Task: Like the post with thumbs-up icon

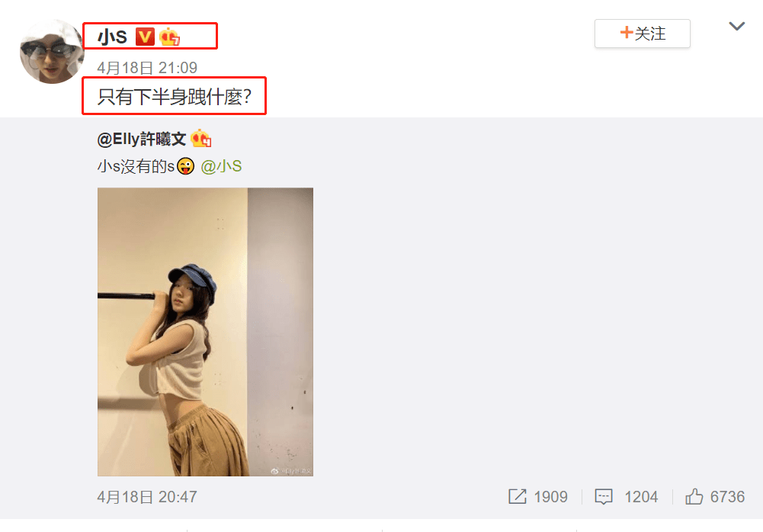Action: 694,496
